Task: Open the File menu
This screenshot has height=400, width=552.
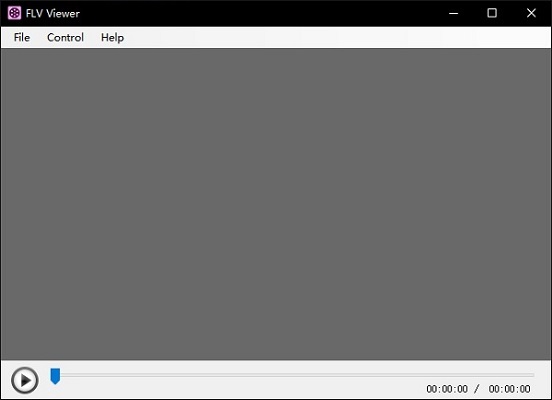Action: tap(21, 37)
